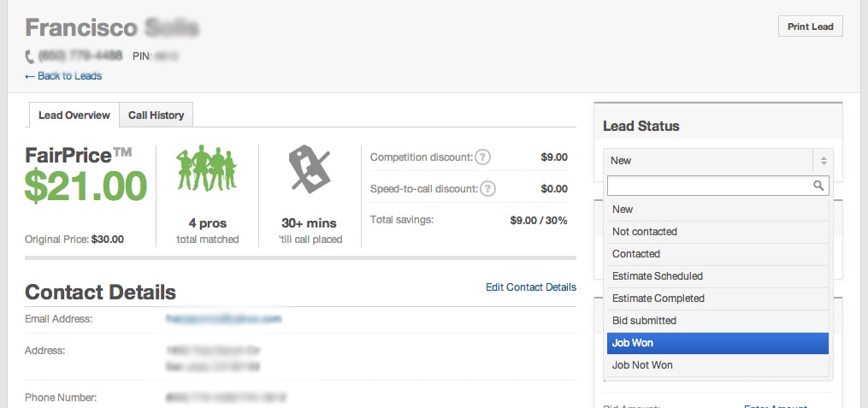
Task: Choose Not contacted status option
Action: (x=717, y=232)
